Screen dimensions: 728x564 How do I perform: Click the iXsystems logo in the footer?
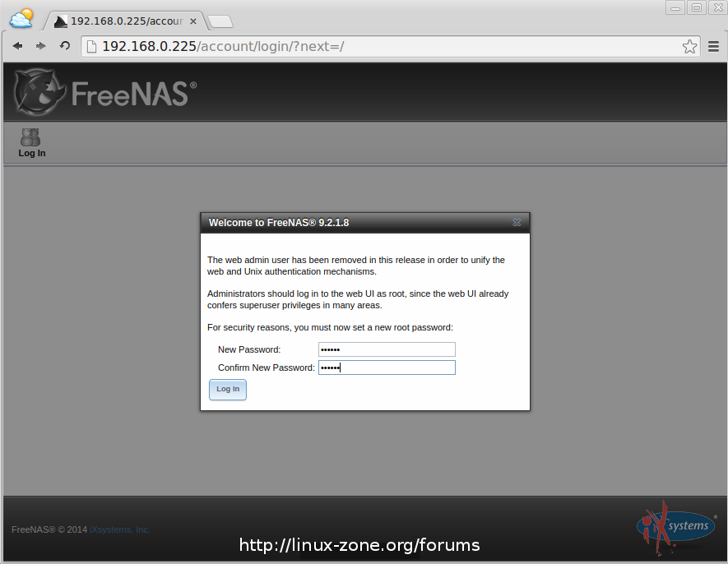(676, 528)
